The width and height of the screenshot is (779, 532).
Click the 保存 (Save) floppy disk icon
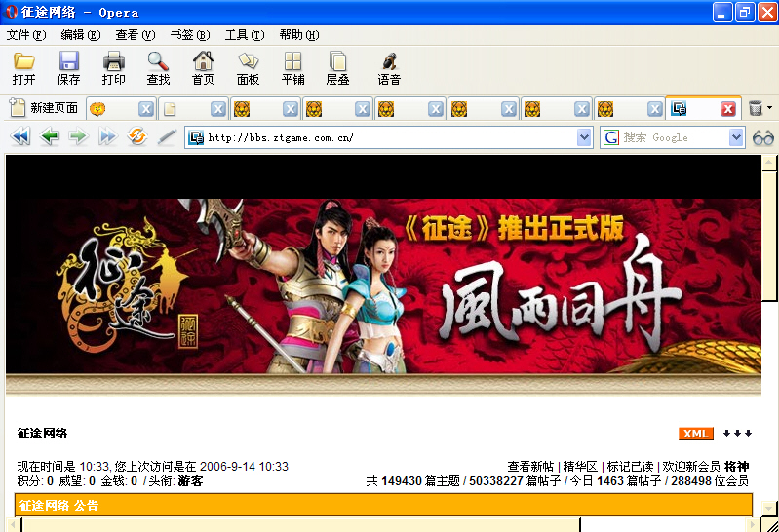click(68, 68)
